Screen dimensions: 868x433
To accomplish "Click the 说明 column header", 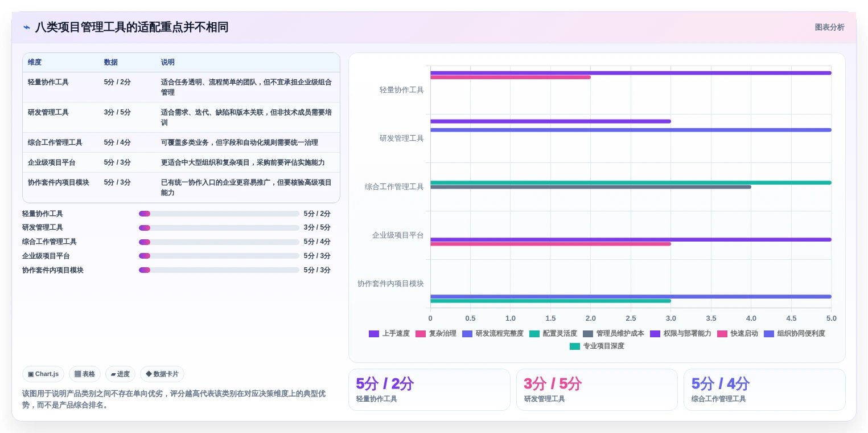I will 168,63.
